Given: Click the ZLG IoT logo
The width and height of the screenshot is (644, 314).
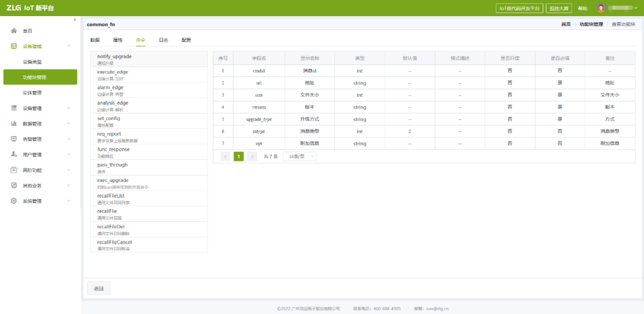Looking at the screenshot, I should [30, 8].
